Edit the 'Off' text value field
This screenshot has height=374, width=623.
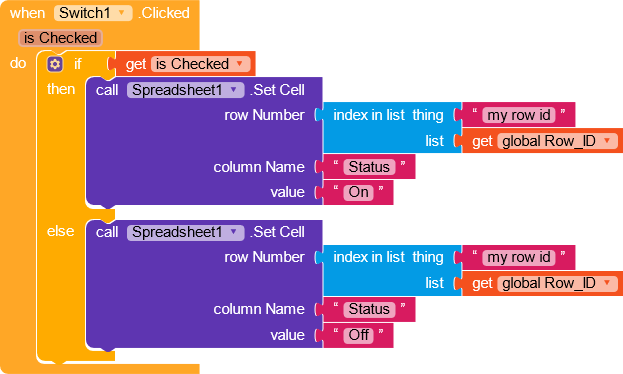click(x=358, y=335)
